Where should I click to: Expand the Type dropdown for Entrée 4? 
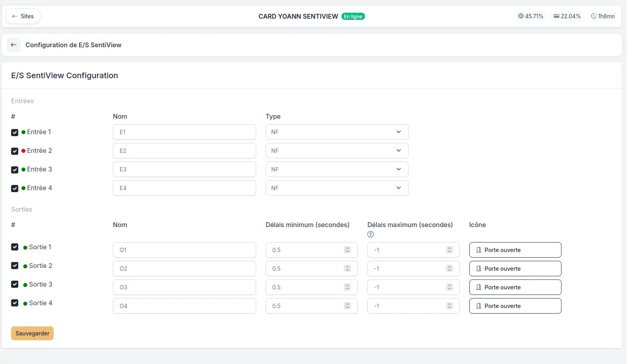point(337,188)
